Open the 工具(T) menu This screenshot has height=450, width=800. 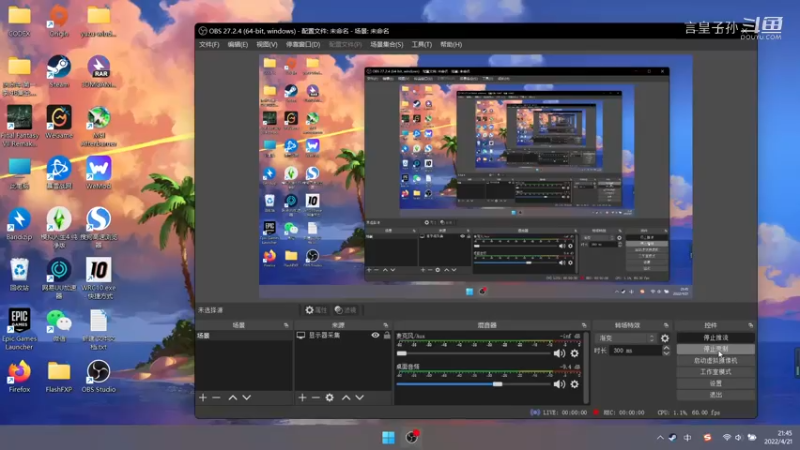421,44
